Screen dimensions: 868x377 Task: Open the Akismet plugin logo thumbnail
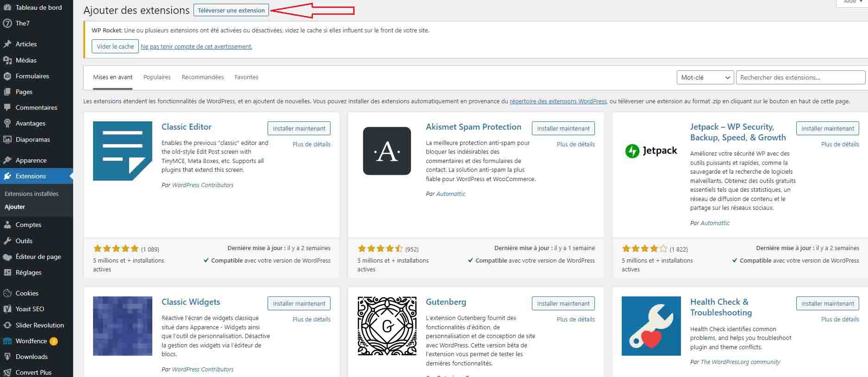click(x=387, y=151)
